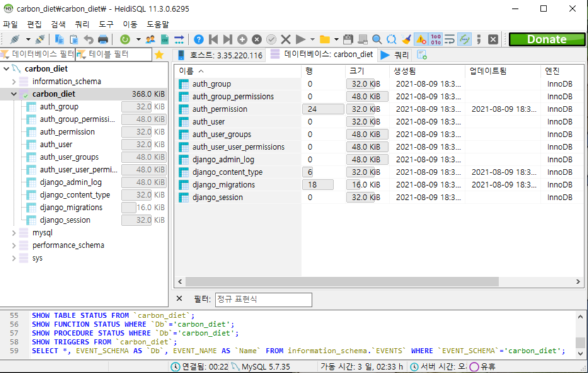The image size is (588, 373).
Task: Click the SQL log scroll-down arrow
Action: 580,353
